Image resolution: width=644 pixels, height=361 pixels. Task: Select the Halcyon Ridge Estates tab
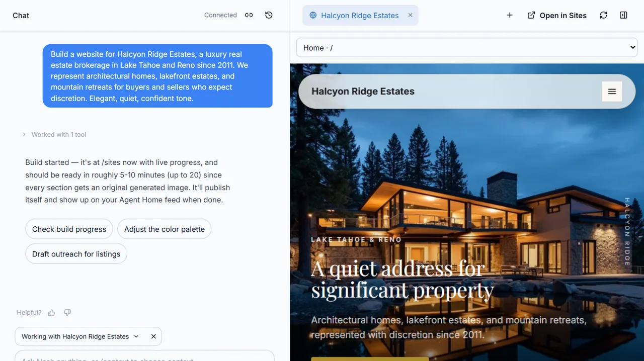(x=360, y=16)
